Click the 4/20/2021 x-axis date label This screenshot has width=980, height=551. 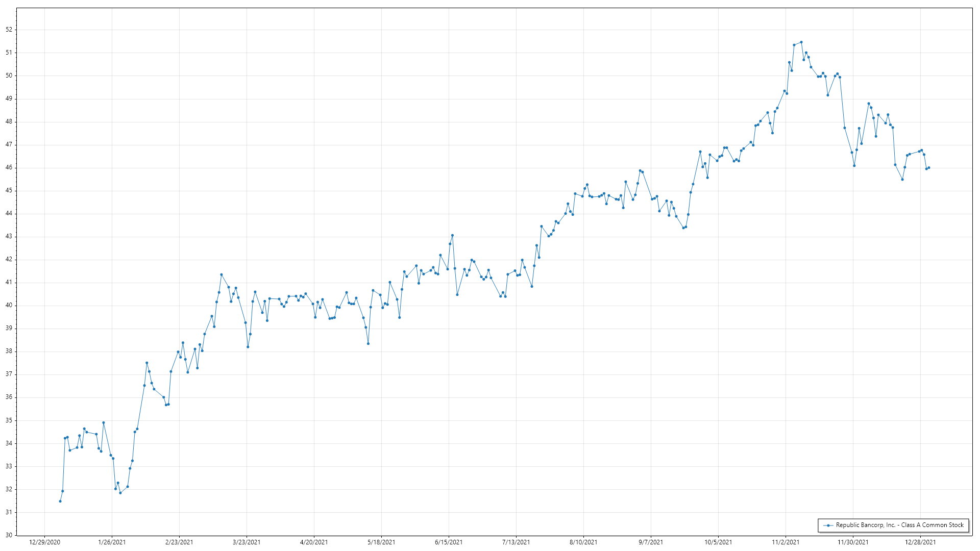pos(314,542)
